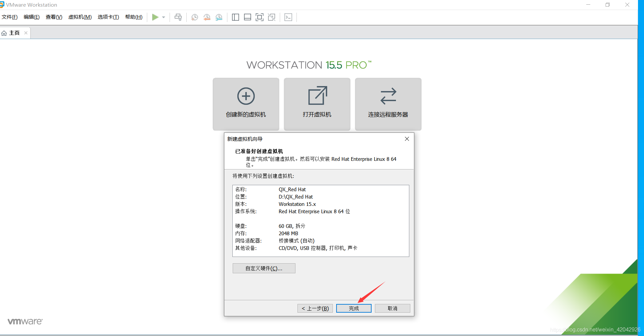
Task: Select the 主页 home tab
Action: pyautogui.click(x=15, y=33)
